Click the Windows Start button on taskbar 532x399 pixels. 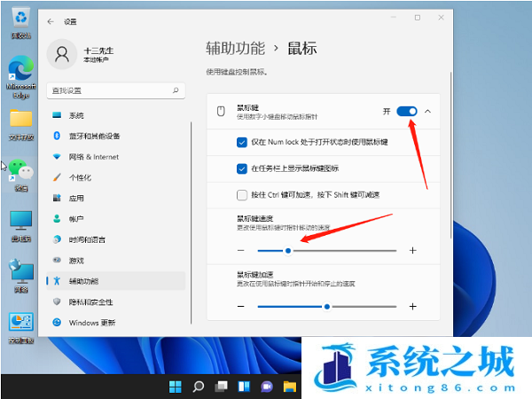(176, 387)
